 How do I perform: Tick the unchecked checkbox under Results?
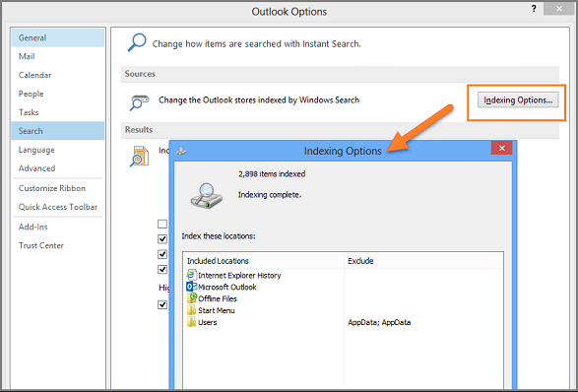[x=162, y=224]
